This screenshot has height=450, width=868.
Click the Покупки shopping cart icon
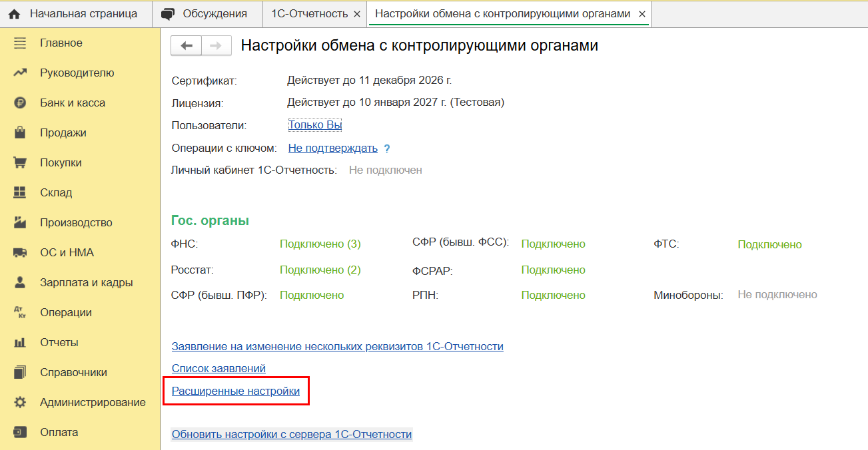pos(20,162)
